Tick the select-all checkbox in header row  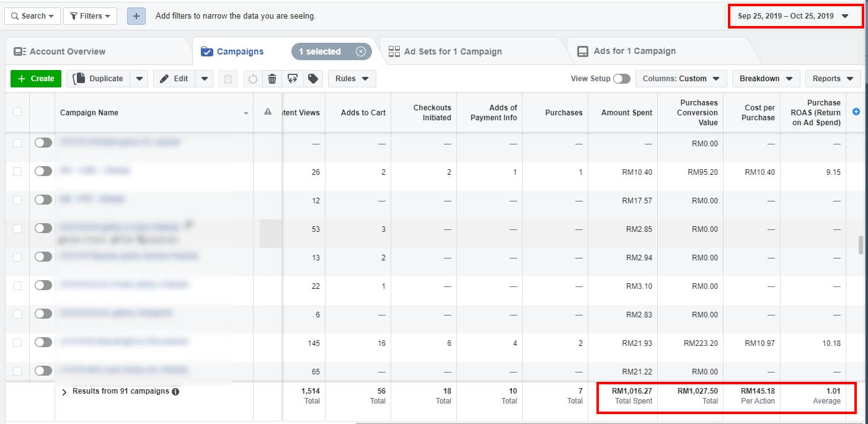(17, 112)
